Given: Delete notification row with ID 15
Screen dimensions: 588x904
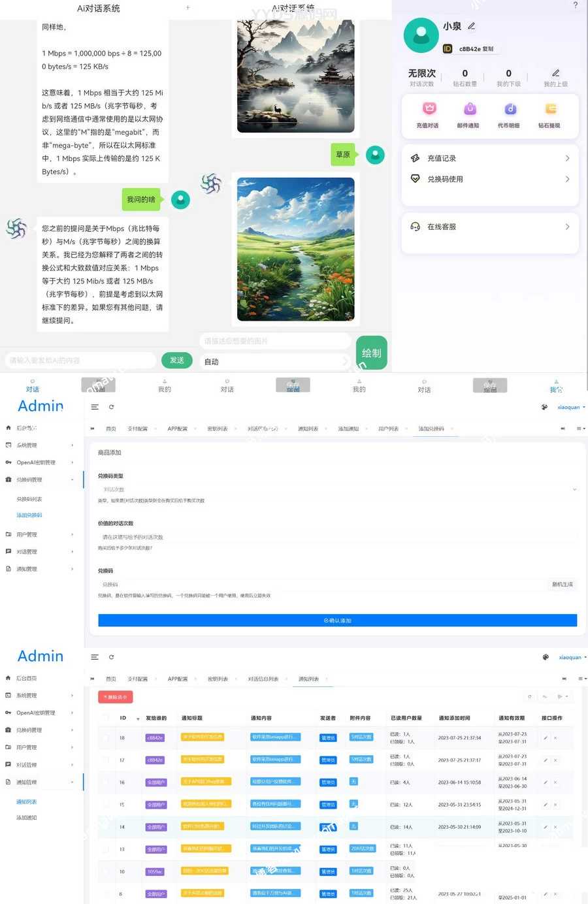Looking at the screenshot, I should click(x=555, y=805).
